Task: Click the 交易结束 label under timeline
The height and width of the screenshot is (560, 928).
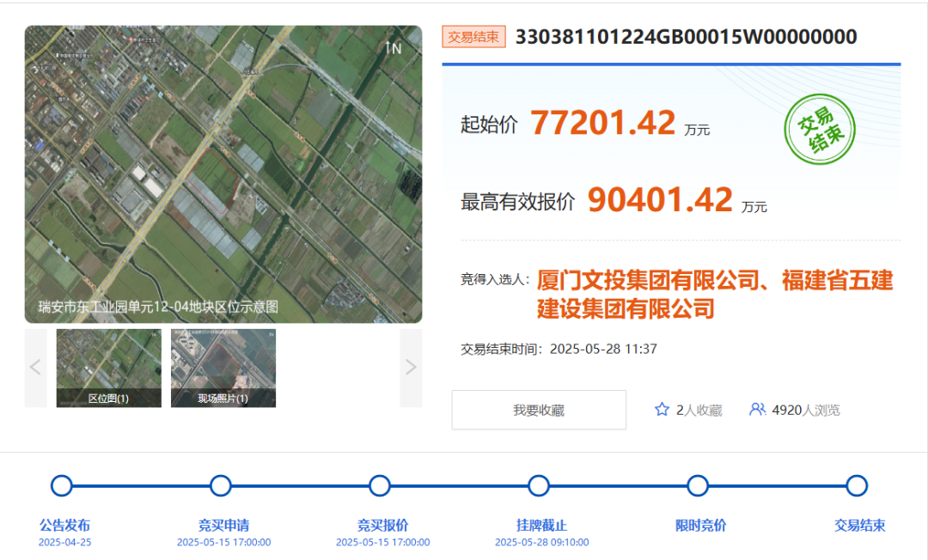Action: click(860, 525)
